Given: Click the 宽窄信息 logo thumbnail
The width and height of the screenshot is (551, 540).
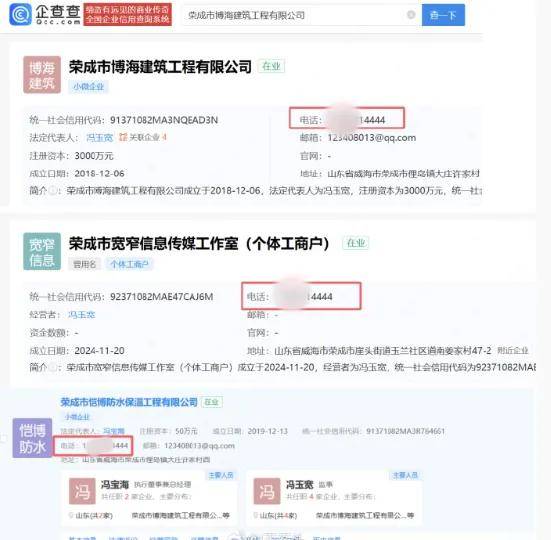Looking at the screenshot, I should (42, 251).
